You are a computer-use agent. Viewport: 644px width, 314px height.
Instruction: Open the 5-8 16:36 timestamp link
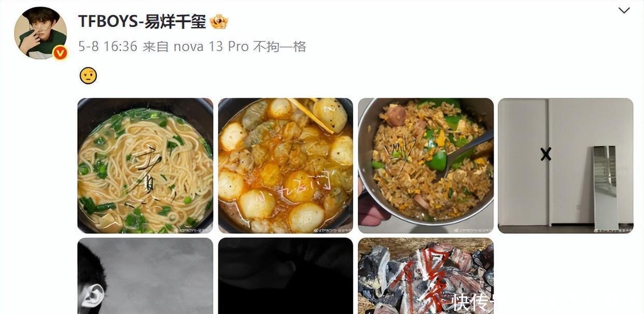[108, 47]
